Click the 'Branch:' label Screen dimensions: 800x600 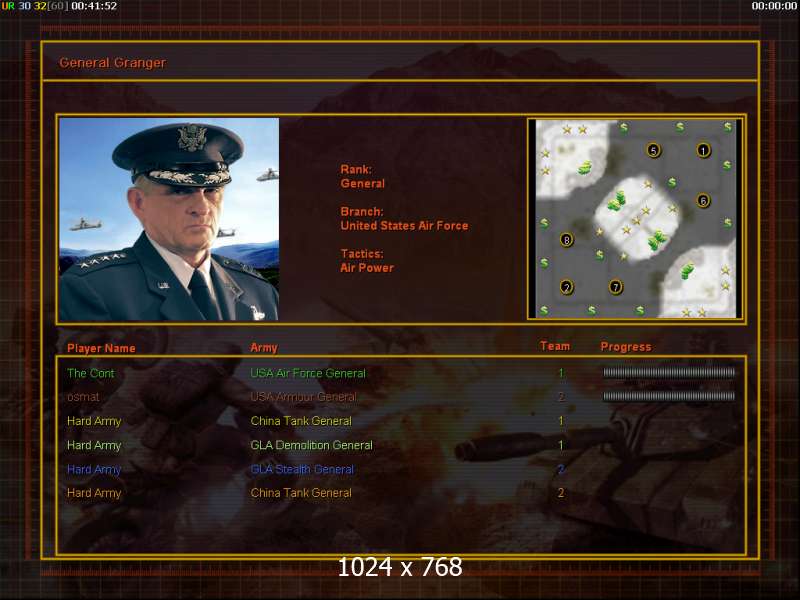[x=362, y=212]
